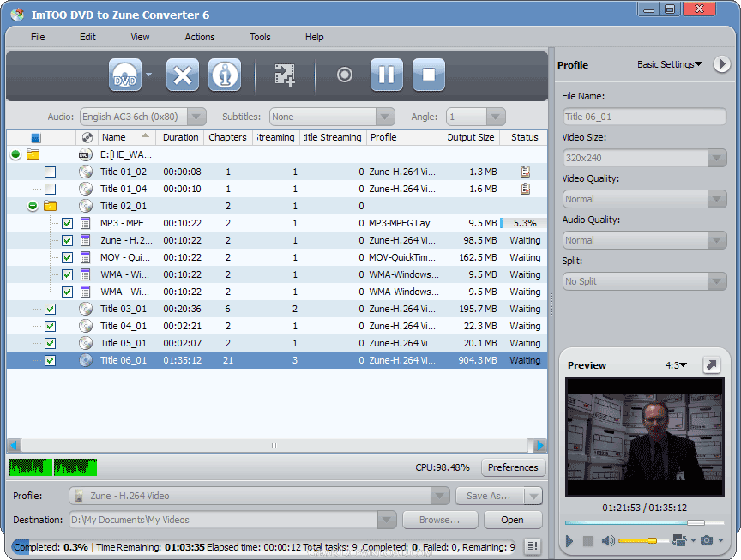
Task: Sort the list by the Name column header
Action: click(126, 137)
